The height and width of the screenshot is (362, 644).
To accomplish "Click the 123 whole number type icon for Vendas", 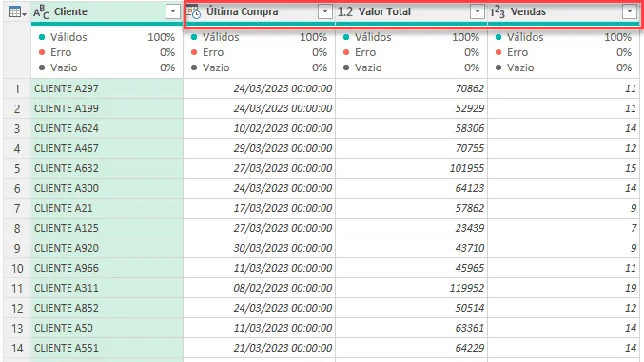I will point(497,12).
